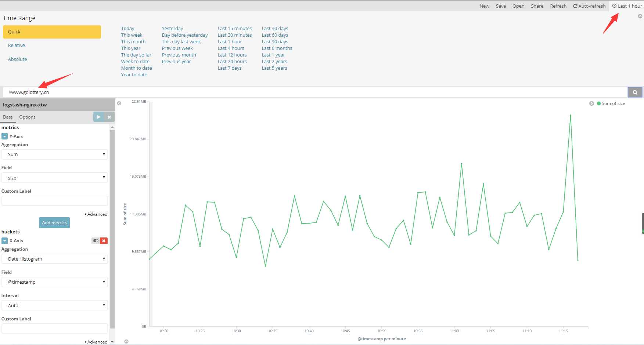644x345 pixels.
Task: Click Open in the top menu
Action: 518,6
